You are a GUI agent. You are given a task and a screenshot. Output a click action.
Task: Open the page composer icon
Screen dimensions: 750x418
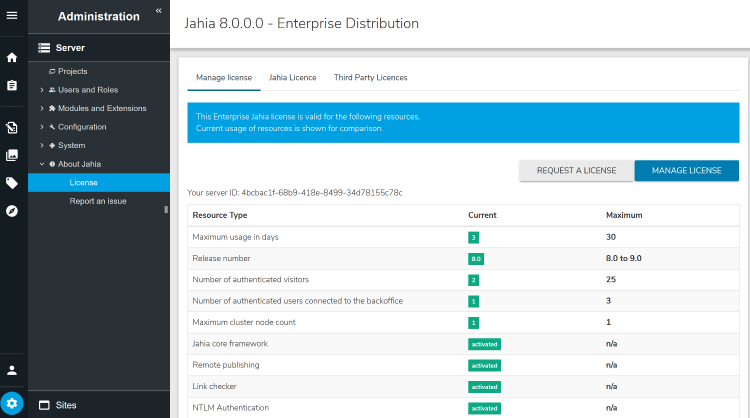point(12,127)
